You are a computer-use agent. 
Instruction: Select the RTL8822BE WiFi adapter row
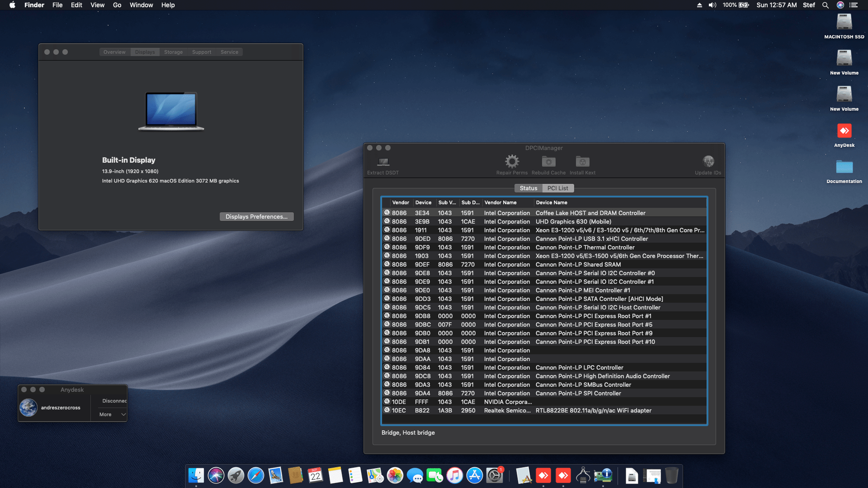pyautogui.click(x=593, y=410)
